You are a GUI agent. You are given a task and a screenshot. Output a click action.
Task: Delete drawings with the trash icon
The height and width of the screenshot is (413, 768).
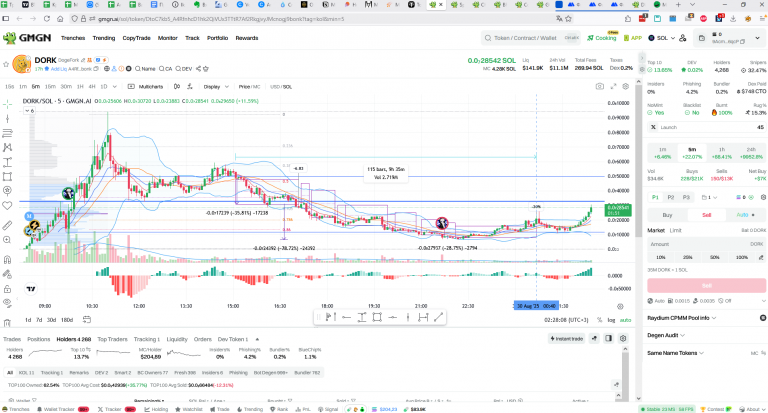coord(7,323)
